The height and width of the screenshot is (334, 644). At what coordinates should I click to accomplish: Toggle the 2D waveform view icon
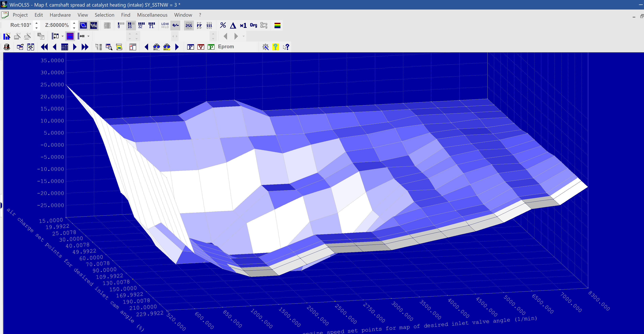(x=94, y=25)
